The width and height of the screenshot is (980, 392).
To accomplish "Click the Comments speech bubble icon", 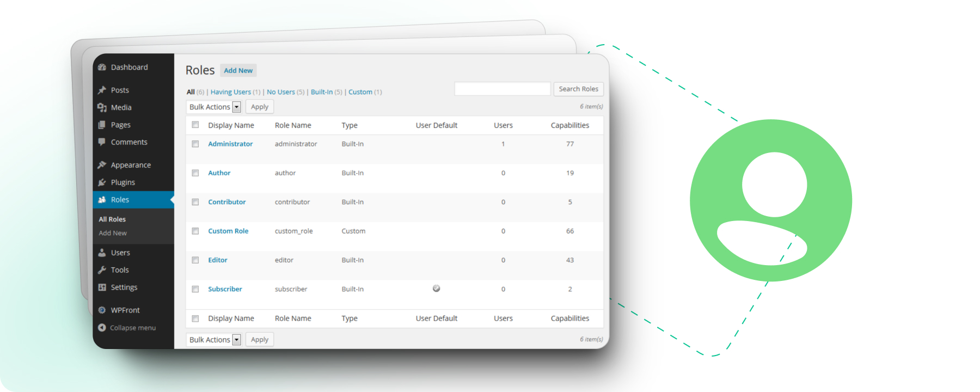I will click(102, 142).
